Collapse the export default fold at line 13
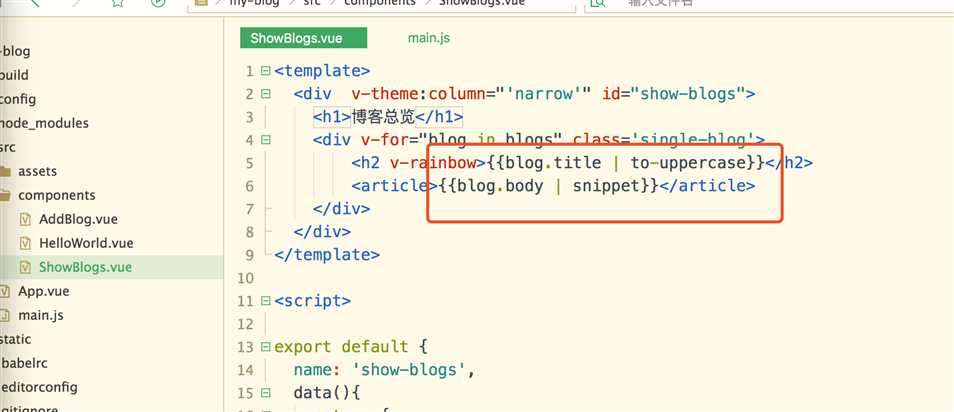954x412 pixels. tap(265, 347)
